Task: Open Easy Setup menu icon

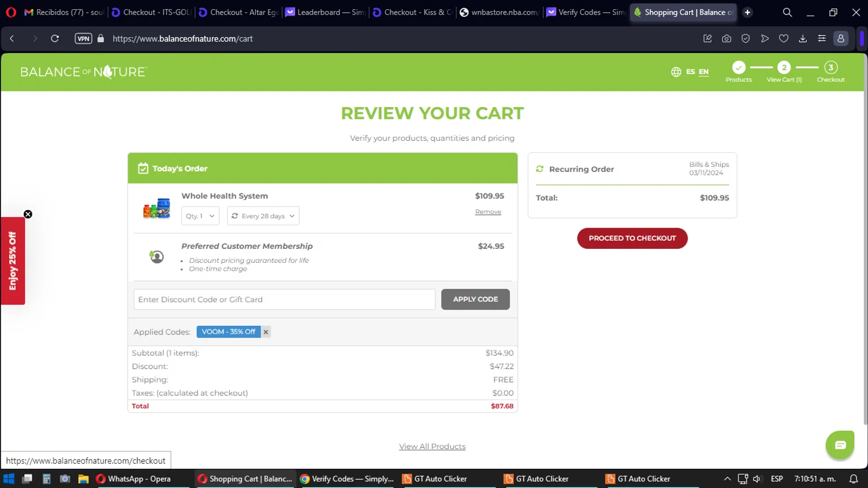Action: click(x=822, y=39)
